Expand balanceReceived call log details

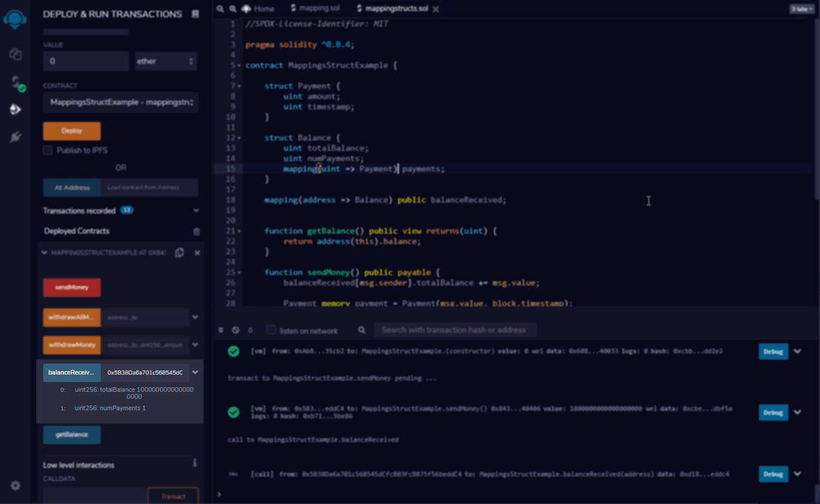pos(798,474)
